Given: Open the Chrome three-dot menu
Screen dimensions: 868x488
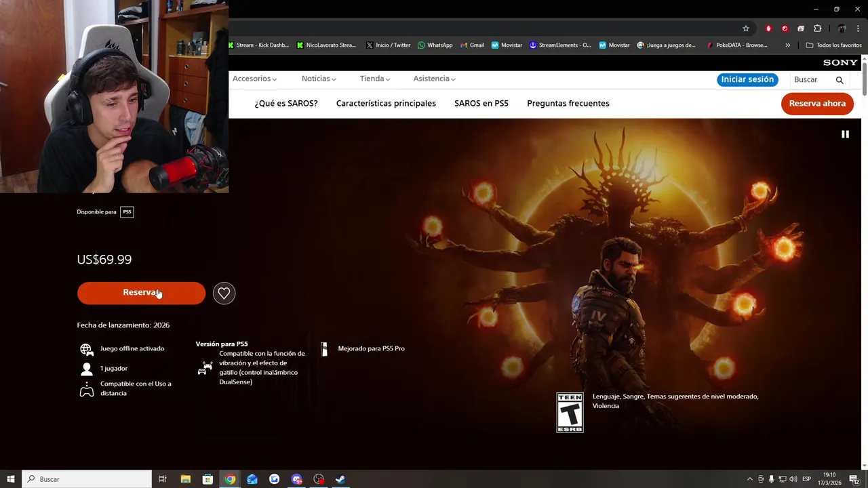Looking at the screenshot, I should (858, 28).
